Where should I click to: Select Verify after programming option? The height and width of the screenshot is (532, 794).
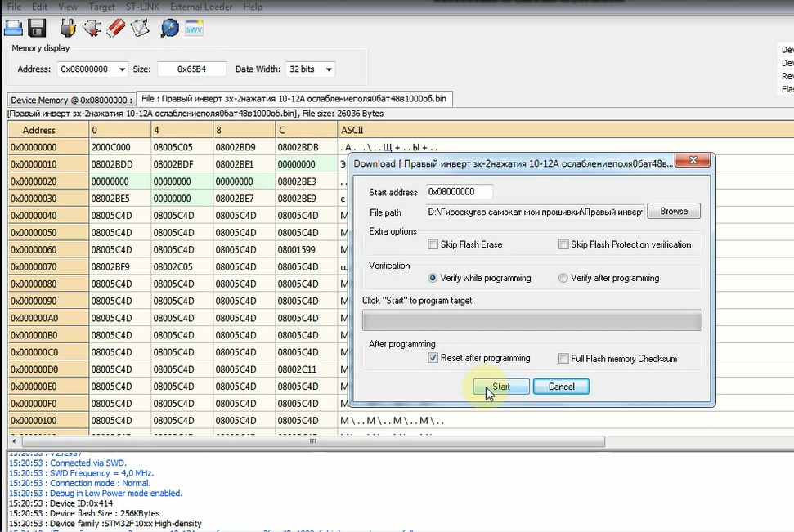click(x=563, y=278)
